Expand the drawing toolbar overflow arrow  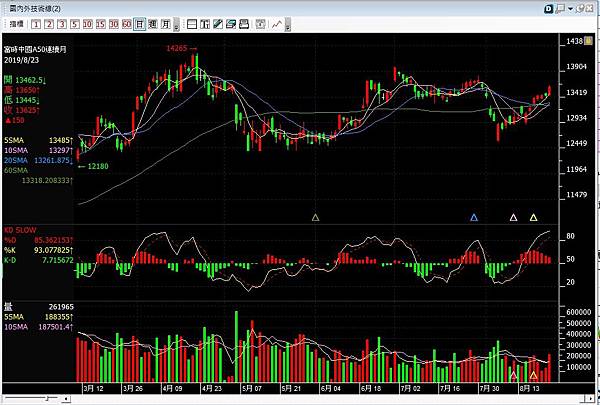(x=288, y=25)
